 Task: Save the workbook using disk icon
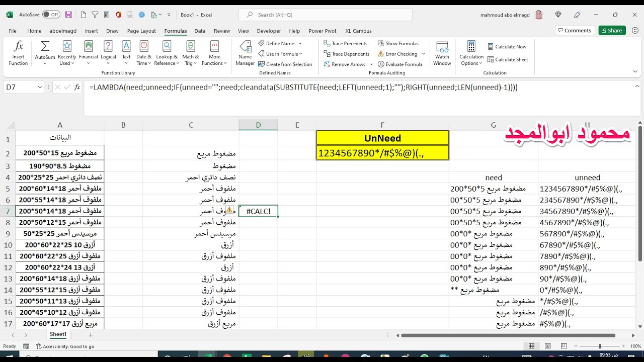(x=68, y=15)
